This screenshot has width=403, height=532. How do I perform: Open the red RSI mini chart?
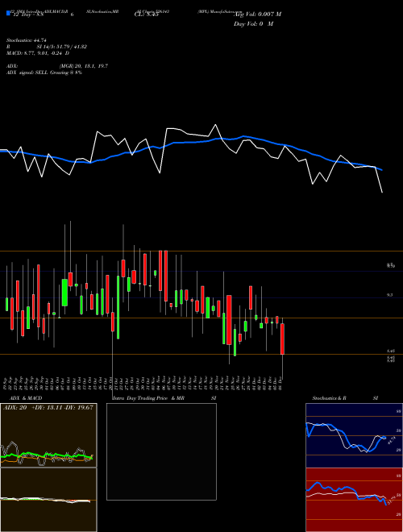coord(354,500)
